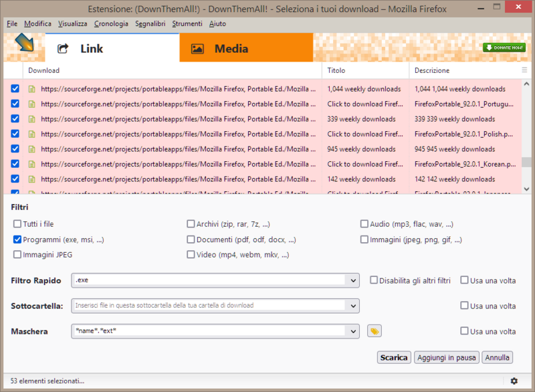Screen dimensions: 535x392
Task: Enable the Audio (mp3, flac, wav) filter
Action: point(364,224)
